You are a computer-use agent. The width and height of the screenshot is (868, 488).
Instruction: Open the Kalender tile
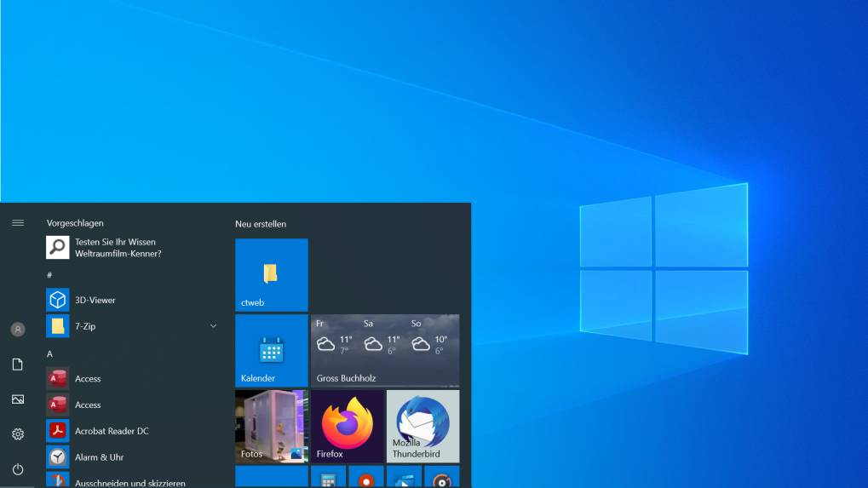pyautogui.click(x=271, y=351)
